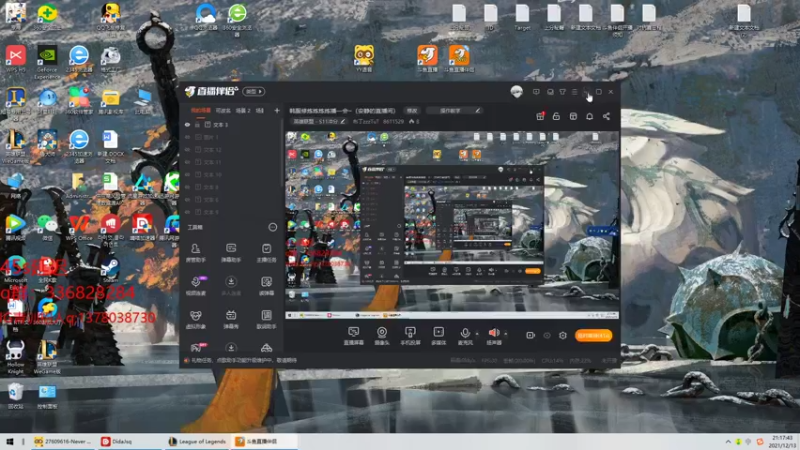The width and height of the screenshot is (800, 450).
Task: Open the taskbar clock and date
Action: (x=782, y=441)
